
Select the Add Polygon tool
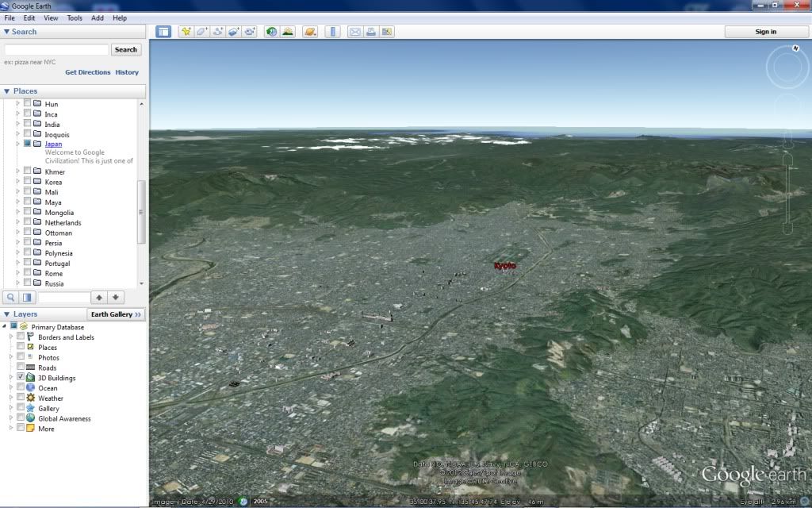[x=202, y=32]
